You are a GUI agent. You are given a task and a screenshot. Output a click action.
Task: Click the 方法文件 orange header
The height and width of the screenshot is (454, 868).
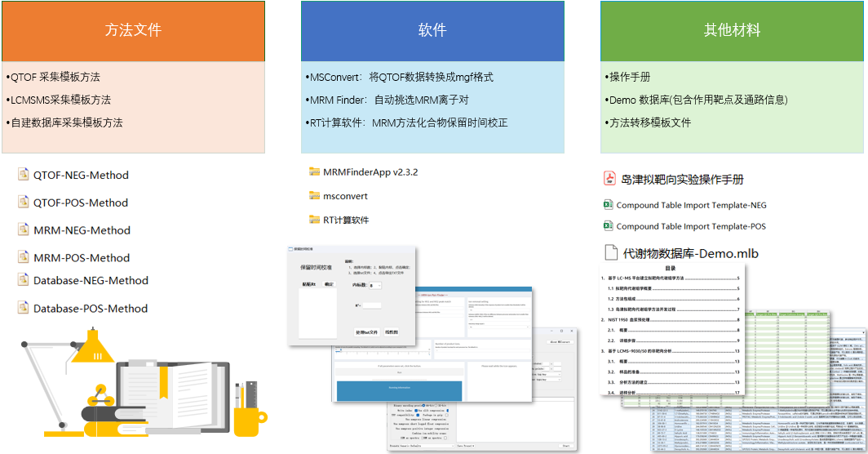click(133, 31)
